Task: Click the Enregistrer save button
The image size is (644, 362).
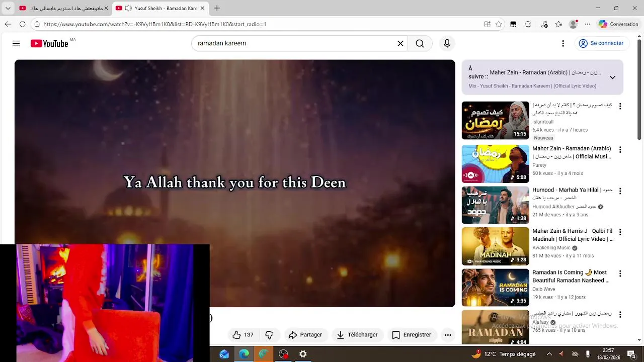Action: point(412,335)
